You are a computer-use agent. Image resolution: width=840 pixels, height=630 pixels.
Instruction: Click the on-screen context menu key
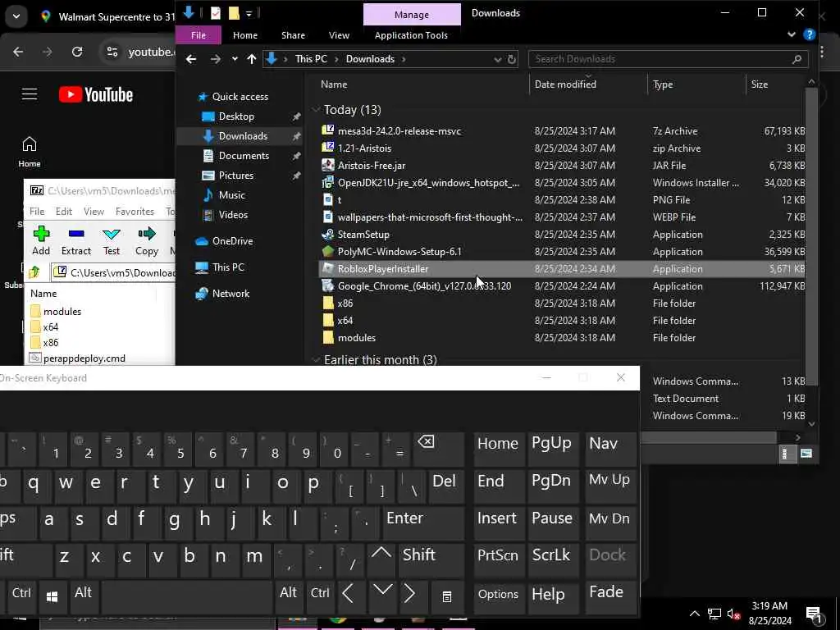[447, 596]
